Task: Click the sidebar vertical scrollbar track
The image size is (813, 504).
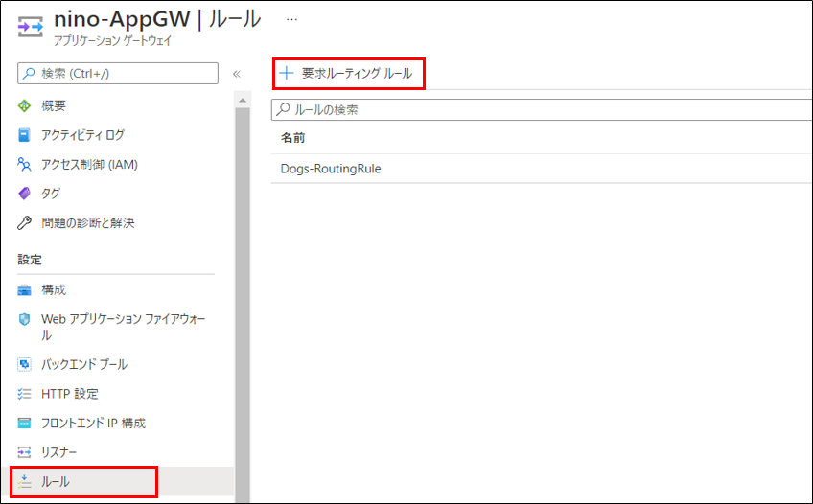Action: point(243,305)
